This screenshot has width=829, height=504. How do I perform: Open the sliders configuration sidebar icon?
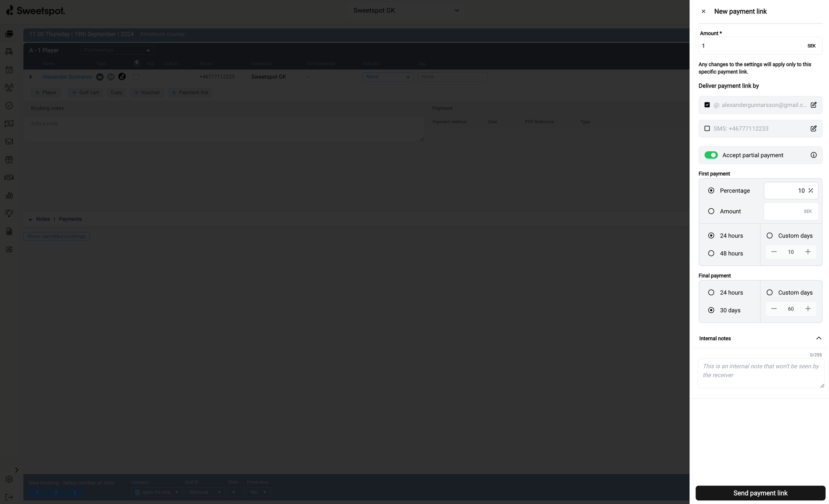(9, 249)
